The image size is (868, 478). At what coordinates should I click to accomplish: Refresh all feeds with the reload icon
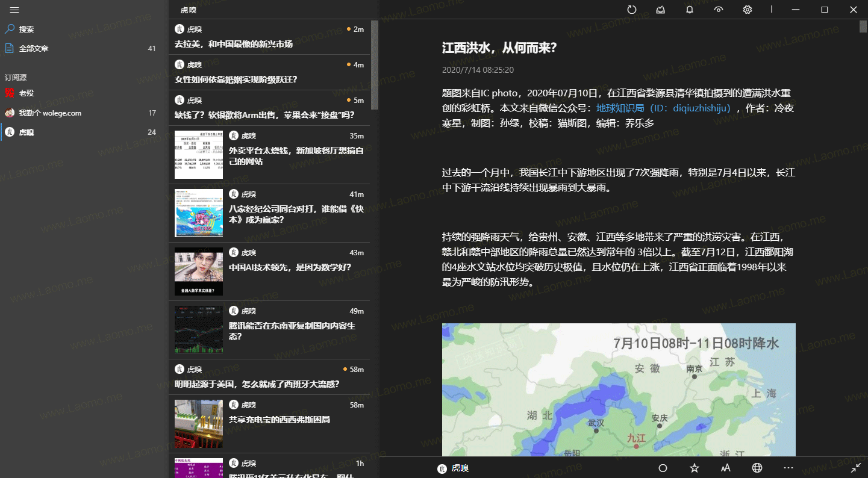click(632, 10)
